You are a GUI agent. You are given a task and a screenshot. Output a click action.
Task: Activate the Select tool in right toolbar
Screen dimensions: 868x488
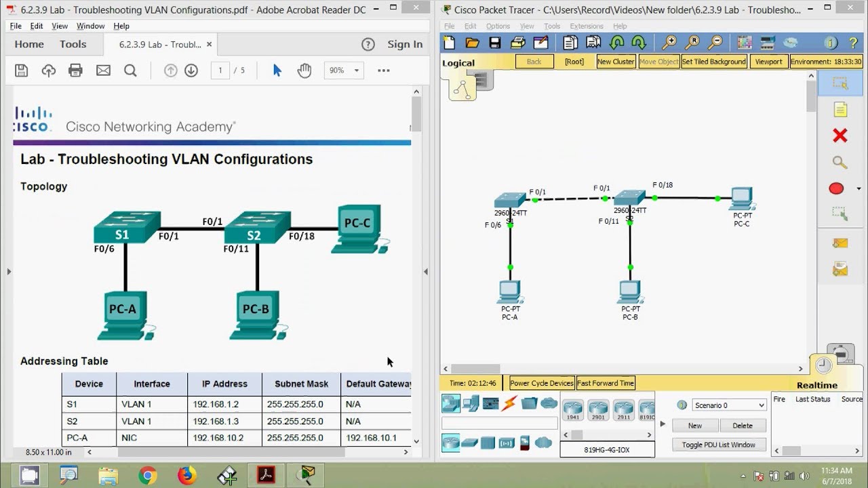840,83
